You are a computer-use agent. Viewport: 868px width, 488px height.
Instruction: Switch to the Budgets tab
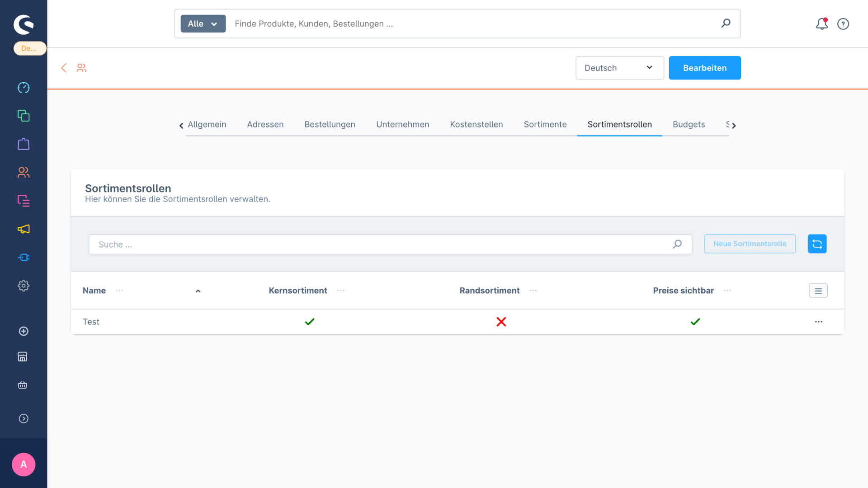[x=689, y=124]
